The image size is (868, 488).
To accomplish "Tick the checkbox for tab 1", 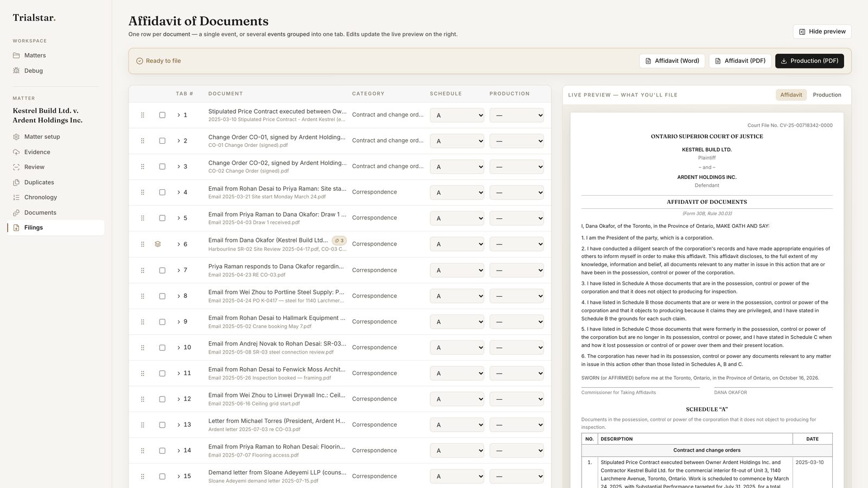I will click(162, 115).
